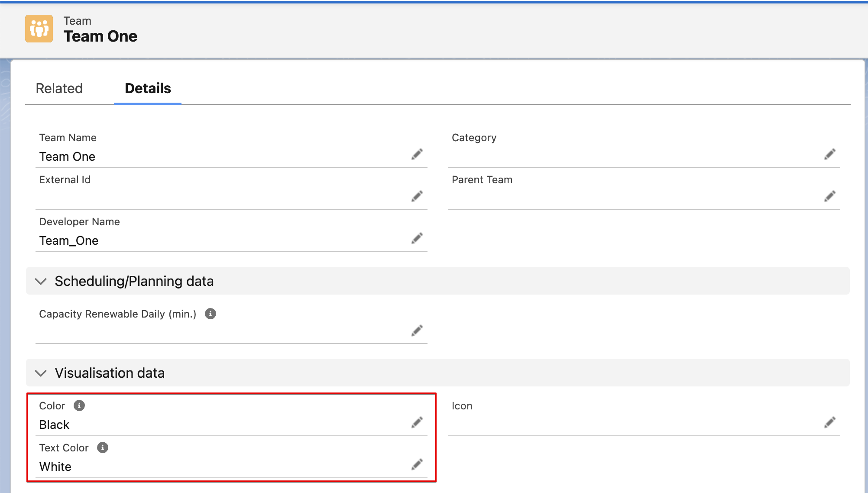Click the Black color value
Viewport: 868px width, 493px height.
click(x=54, y=425)
